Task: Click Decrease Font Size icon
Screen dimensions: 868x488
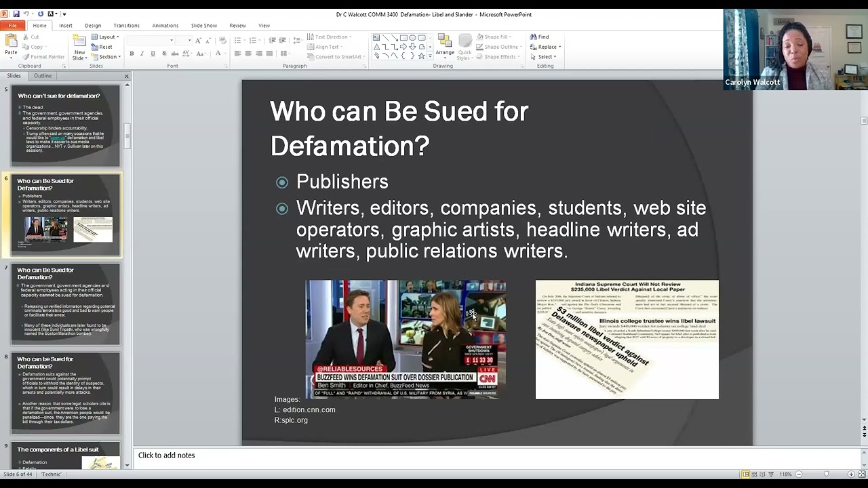Action: (207, 41)
